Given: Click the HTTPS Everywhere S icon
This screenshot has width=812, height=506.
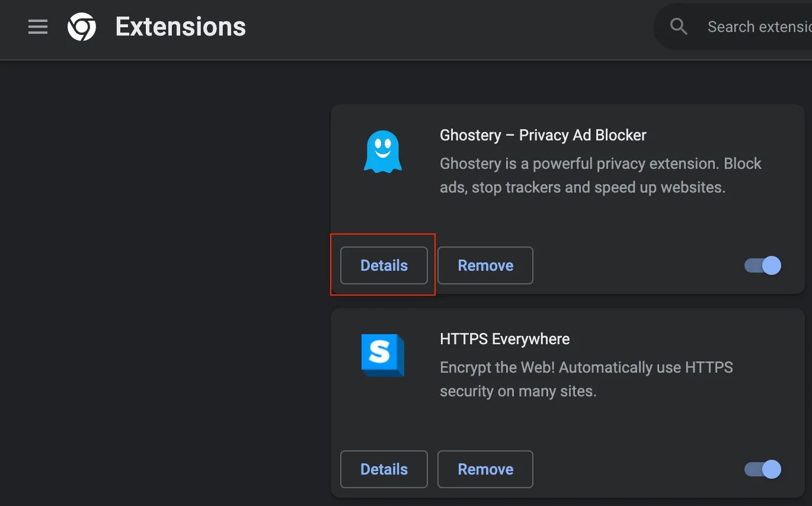Looking at the screenshot, I should tap(382, 355).
